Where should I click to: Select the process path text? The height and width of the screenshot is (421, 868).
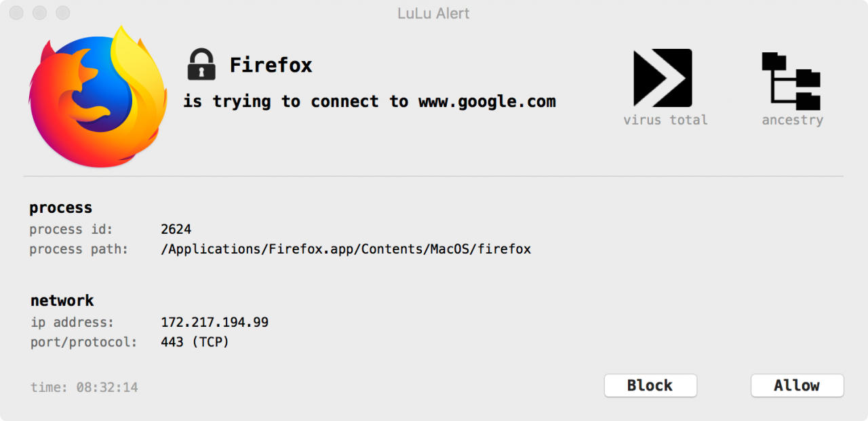pos(346,249)
